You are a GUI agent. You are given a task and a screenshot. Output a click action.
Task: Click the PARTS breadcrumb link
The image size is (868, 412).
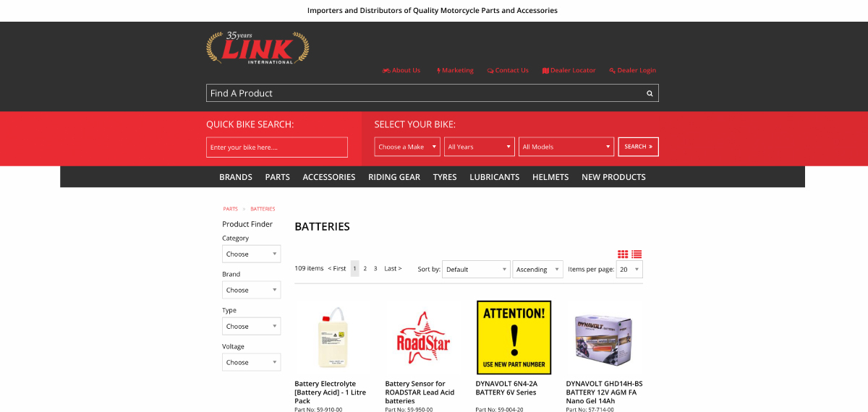click(231, 209)
